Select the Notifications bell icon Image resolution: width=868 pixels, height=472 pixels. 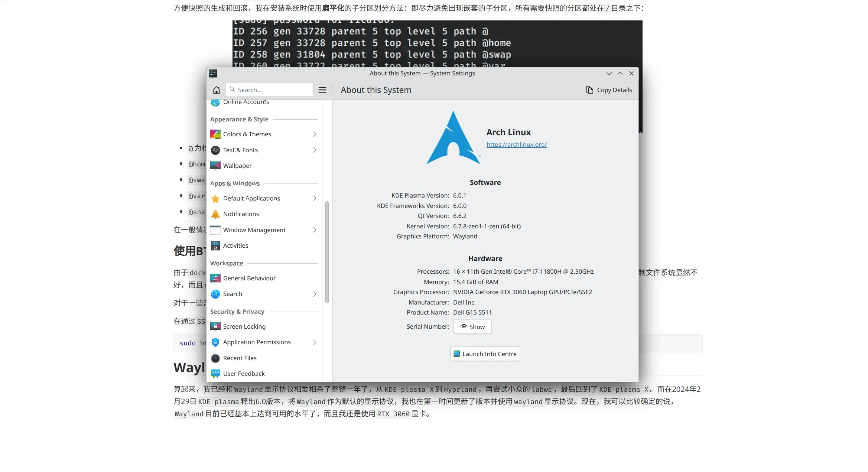(215, 214)
